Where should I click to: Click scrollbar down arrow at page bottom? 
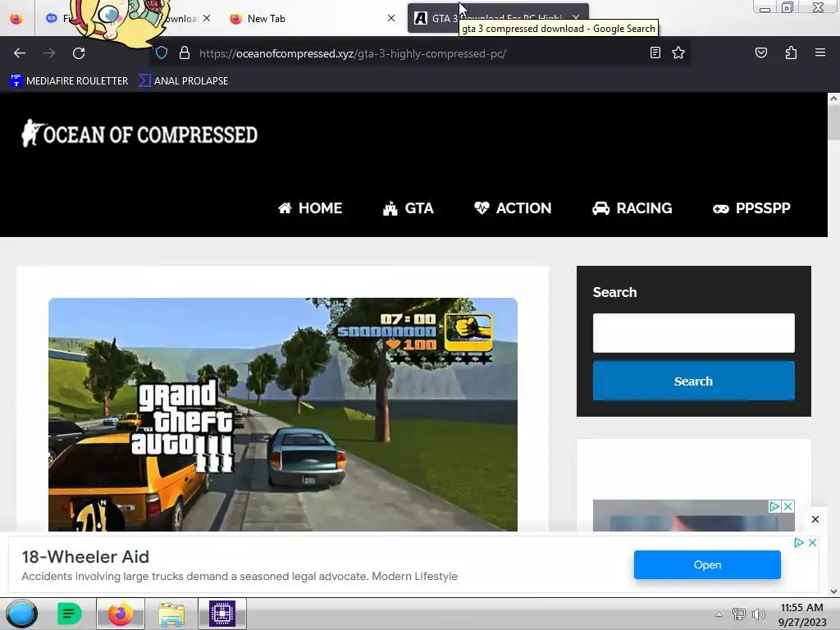pyautogui.click(x=833, y=591)
